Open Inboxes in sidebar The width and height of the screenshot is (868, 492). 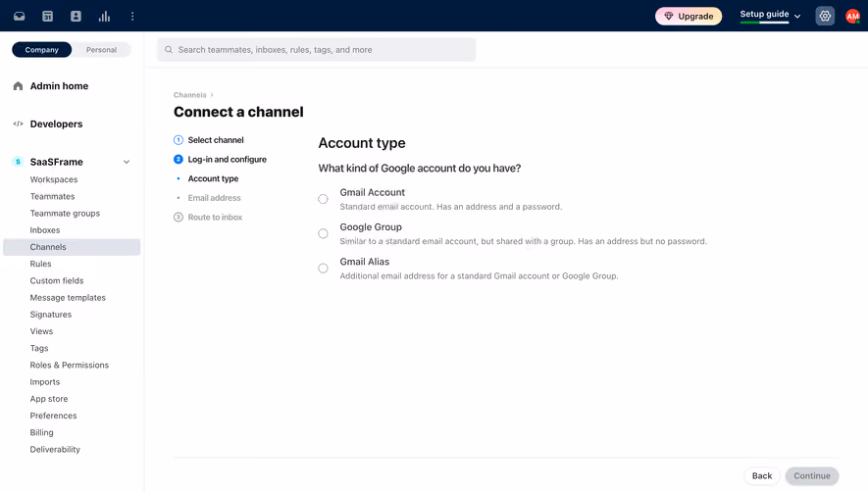point(45,230)
